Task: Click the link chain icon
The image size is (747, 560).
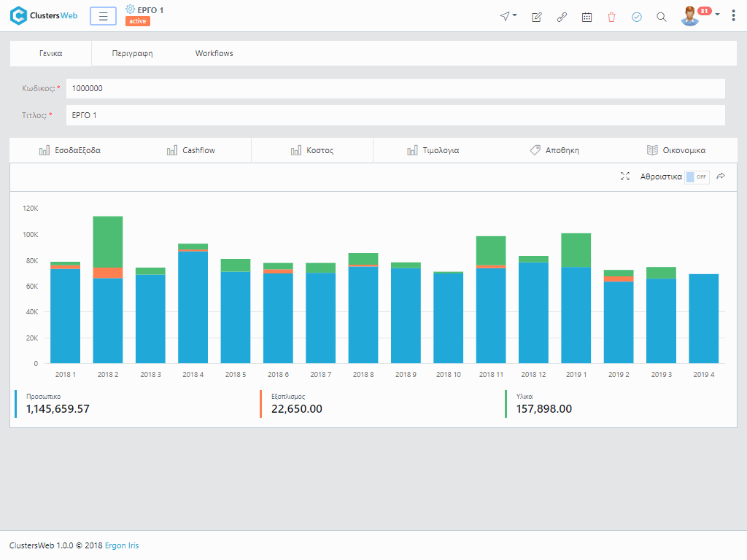Action: point(562,17)
